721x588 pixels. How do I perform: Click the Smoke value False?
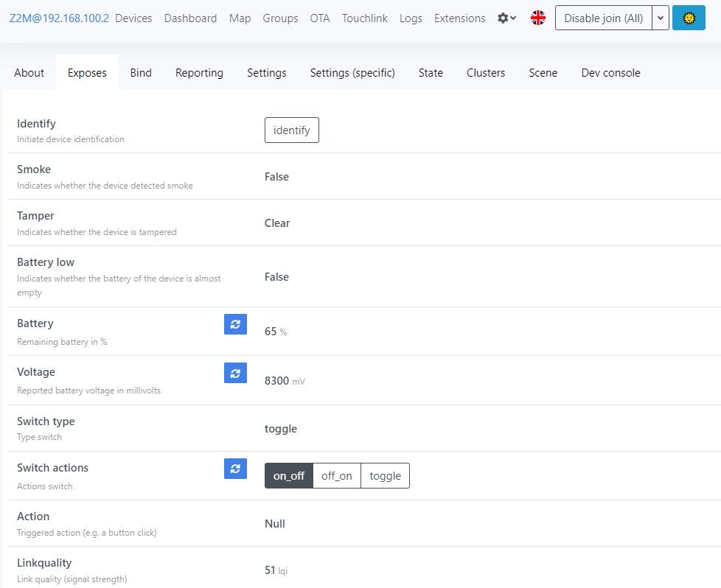[x=276, y=177]
